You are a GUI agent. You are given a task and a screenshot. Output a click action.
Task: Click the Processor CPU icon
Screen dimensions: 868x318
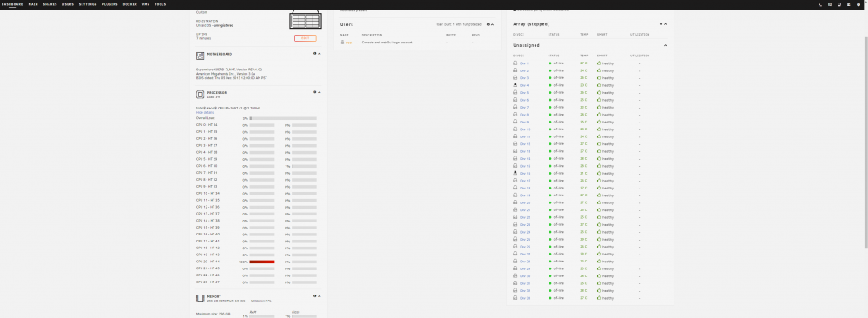click(200, 94)
